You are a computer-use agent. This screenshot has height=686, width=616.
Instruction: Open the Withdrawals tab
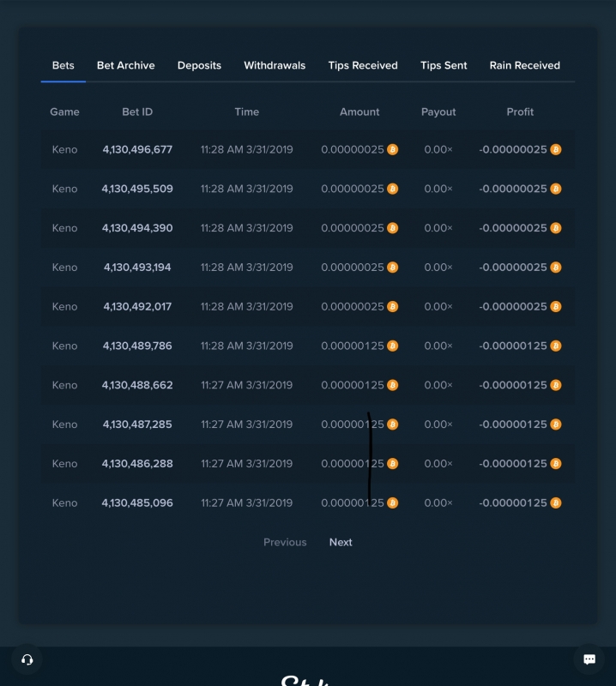pyautogui.click(x=275, y=66)
